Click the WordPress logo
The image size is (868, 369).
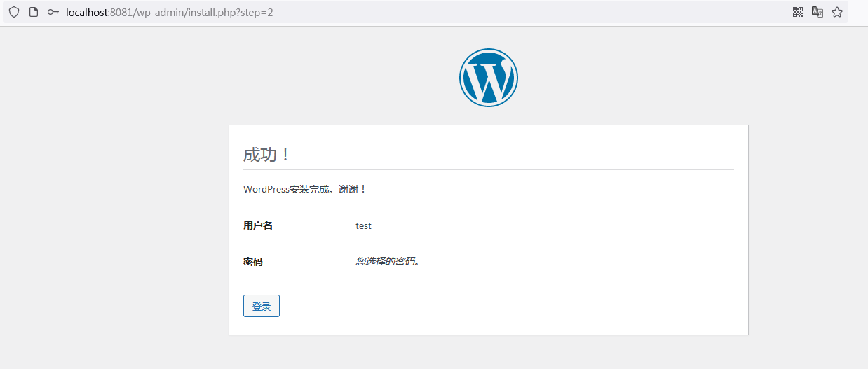489,78
